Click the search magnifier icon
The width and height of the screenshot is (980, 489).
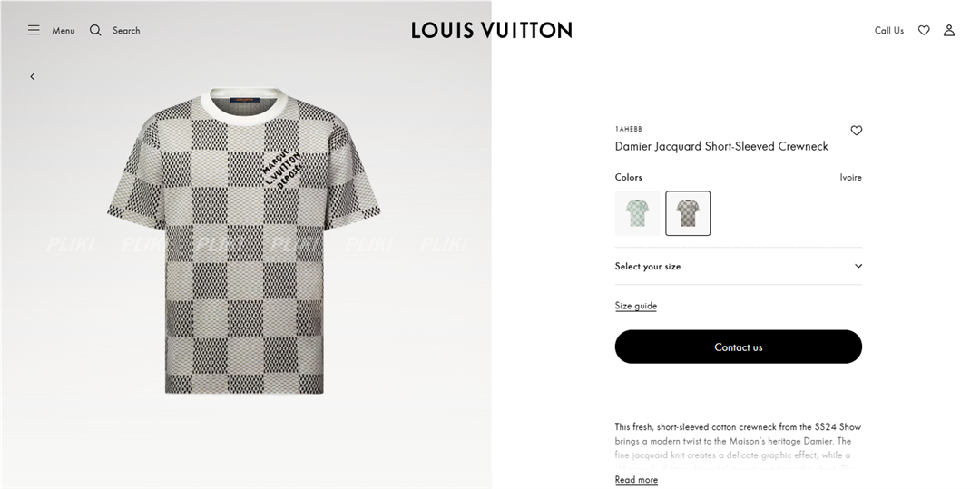pos(95,30)
